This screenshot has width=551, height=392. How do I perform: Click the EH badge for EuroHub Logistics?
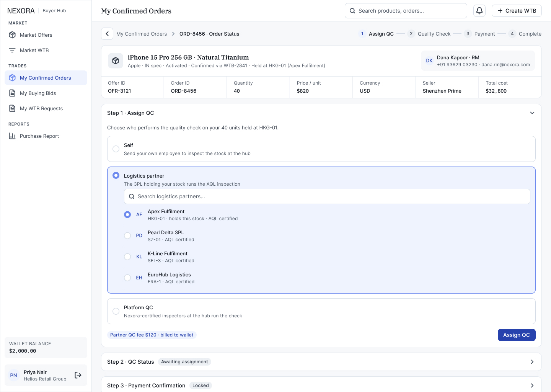(x=139, y=278)
